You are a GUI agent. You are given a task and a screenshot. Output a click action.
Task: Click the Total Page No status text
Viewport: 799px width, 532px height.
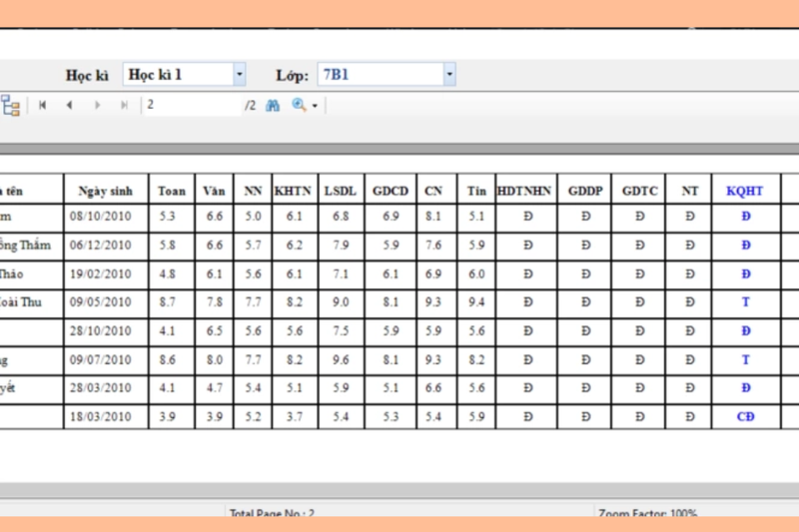click(x=272, y=513)
